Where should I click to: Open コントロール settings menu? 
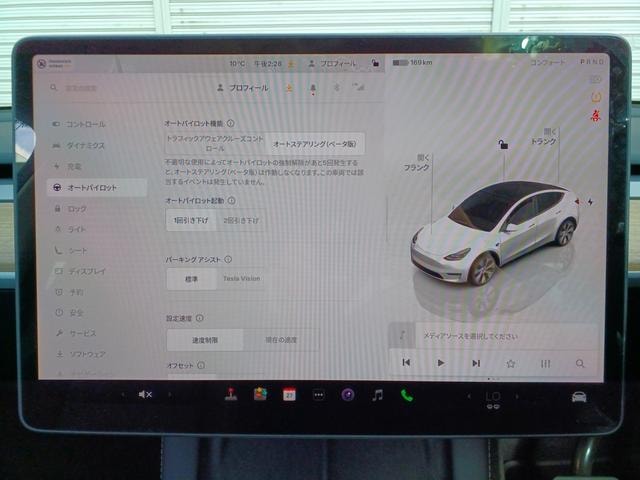point(97,124)
